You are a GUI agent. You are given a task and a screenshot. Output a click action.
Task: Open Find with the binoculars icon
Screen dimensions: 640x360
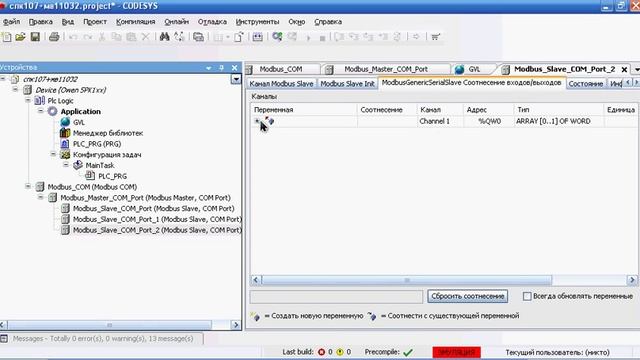click(164, 37)
